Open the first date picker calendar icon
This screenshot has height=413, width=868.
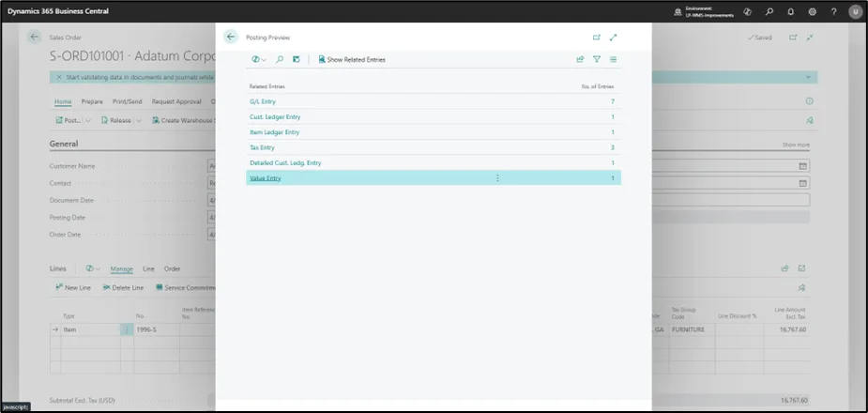click(802, 166)
